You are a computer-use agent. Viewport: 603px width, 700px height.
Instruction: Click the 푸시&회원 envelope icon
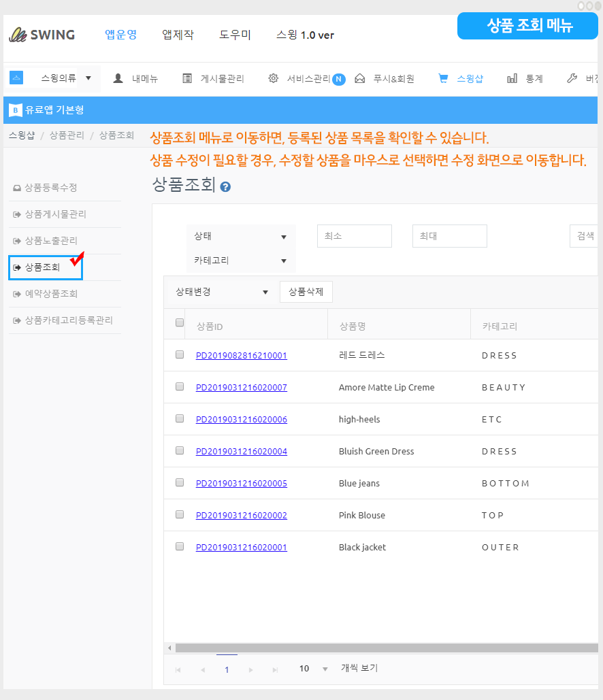(x=360, y=78)
